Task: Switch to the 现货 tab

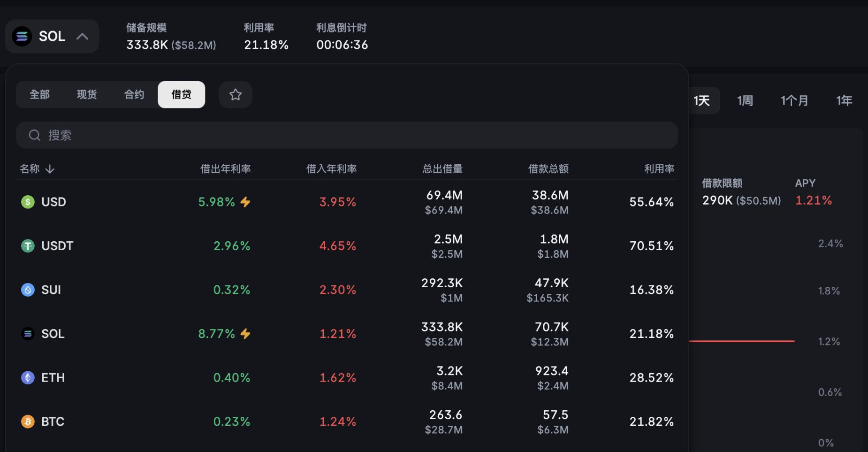Action: [x=87, y=95]
